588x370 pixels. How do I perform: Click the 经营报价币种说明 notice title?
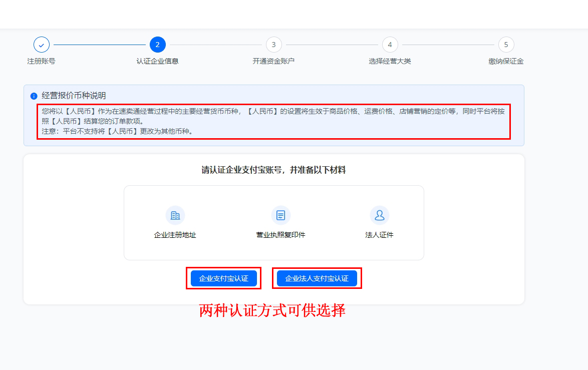pos(74,96)
